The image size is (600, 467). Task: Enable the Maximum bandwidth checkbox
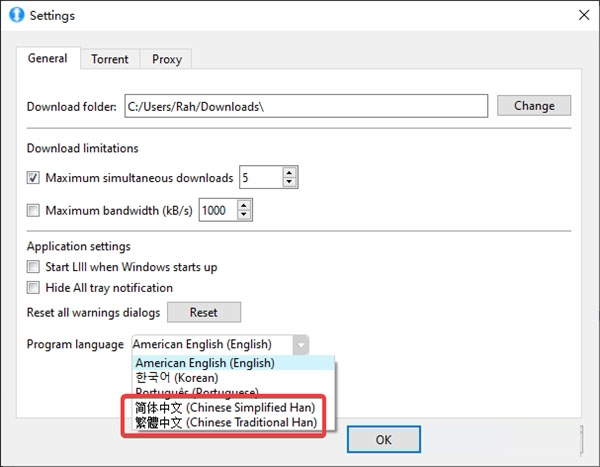click(34, 211)
